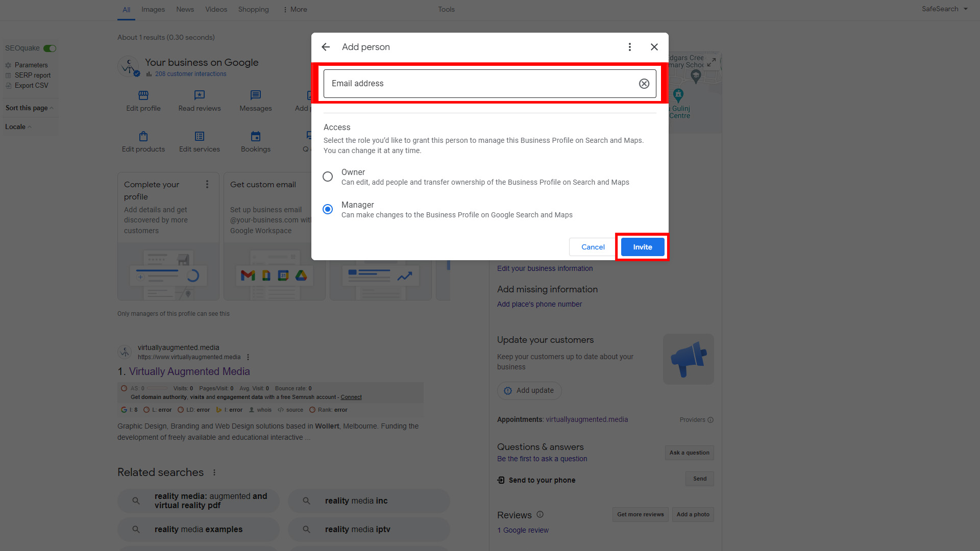The image size is (980, 551).
Task: Be the first to ask a question
Action: click(542, 459)
